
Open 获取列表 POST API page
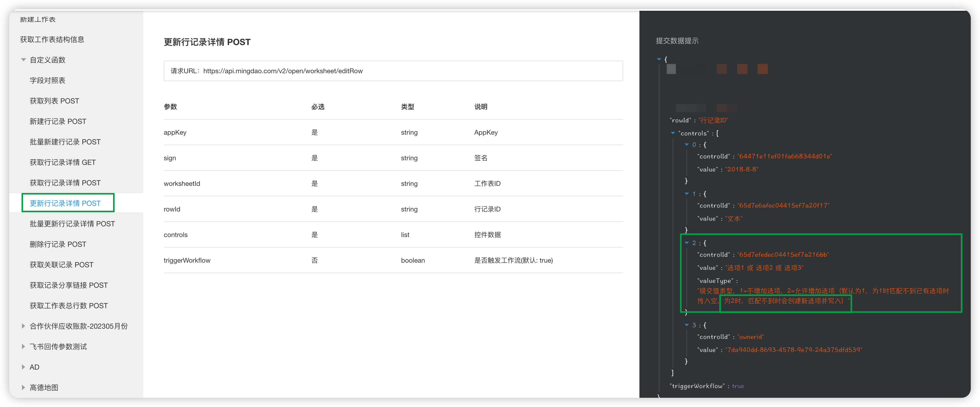(55, 101)
